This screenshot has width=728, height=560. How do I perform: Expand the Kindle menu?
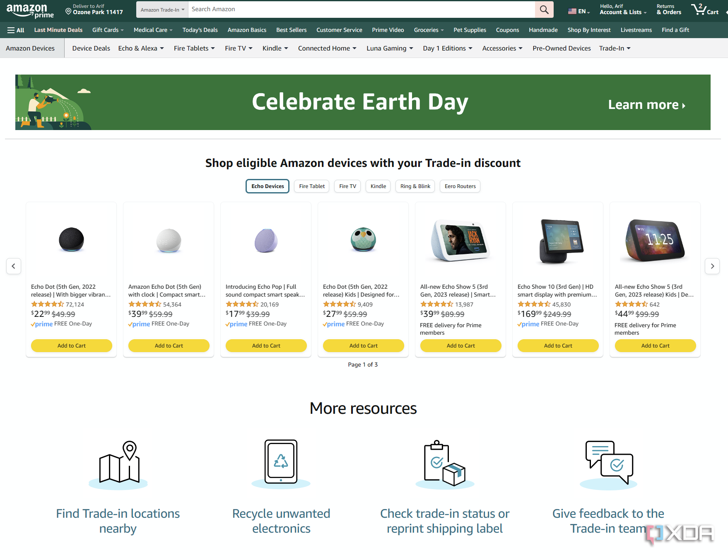[275, 48]
